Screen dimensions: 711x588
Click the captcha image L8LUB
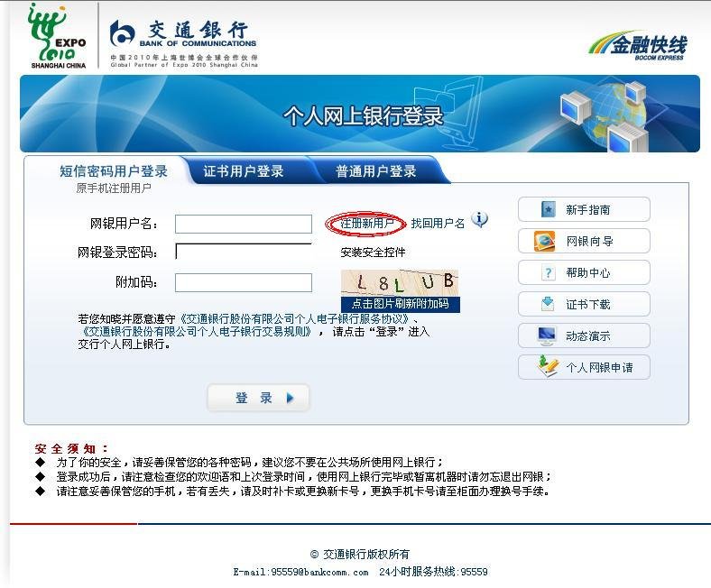point(400,283)
